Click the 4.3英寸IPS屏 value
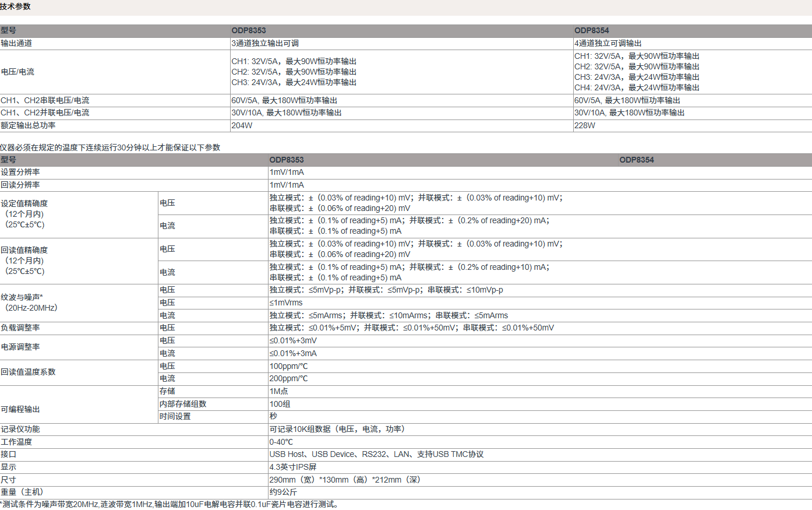812x510 pixels. (x=293, y=467)
